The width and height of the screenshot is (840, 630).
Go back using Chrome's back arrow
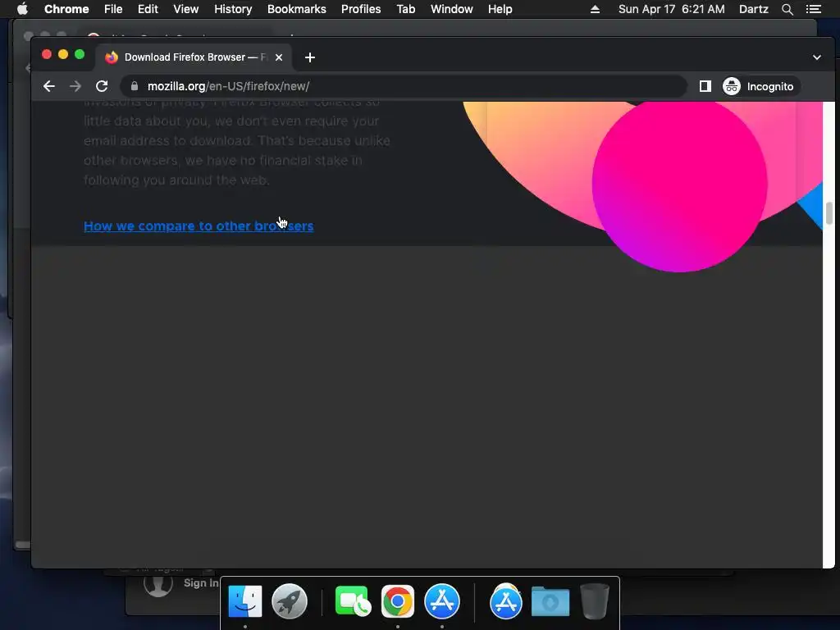[x=48, y=86]
